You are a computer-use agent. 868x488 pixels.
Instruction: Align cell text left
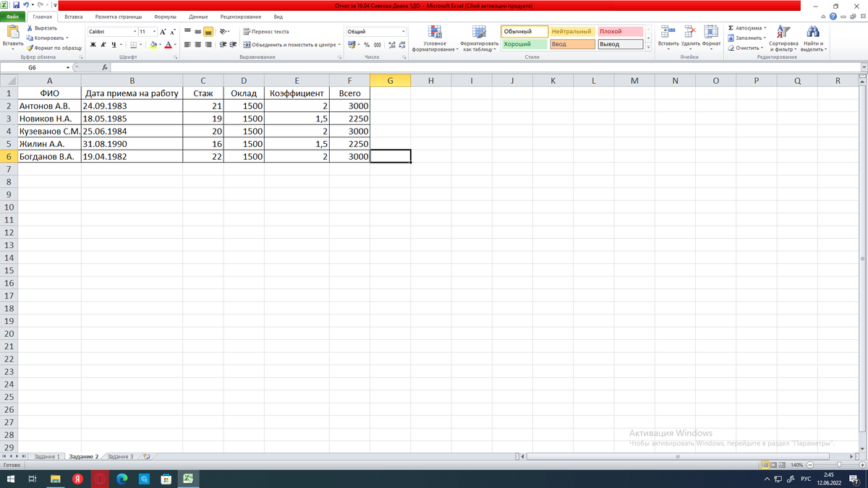tap(187, 45)
